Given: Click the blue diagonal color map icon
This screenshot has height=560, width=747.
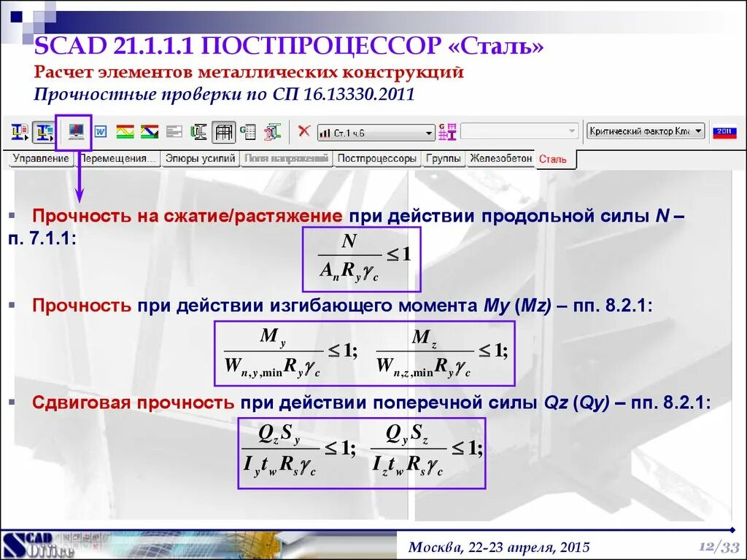Looking at the screenshot, I should [x=149, y=132].
